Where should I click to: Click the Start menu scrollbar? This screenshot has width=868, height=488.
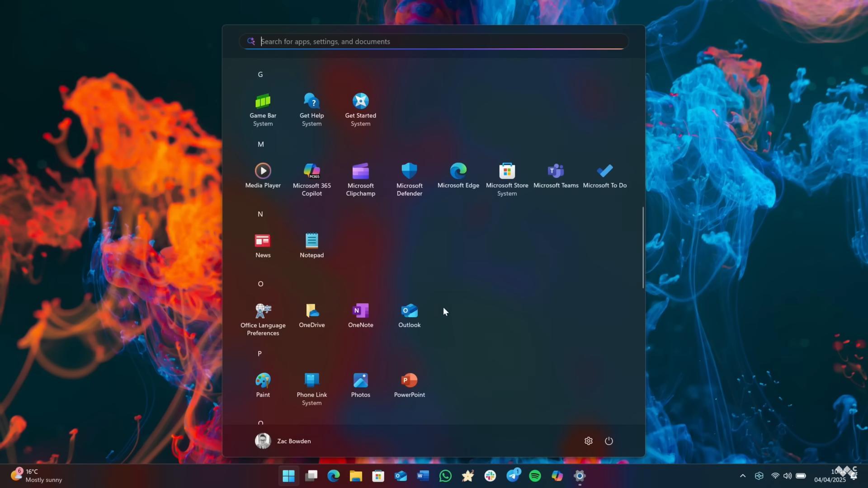pyautogui.click(x=643, y=247)
